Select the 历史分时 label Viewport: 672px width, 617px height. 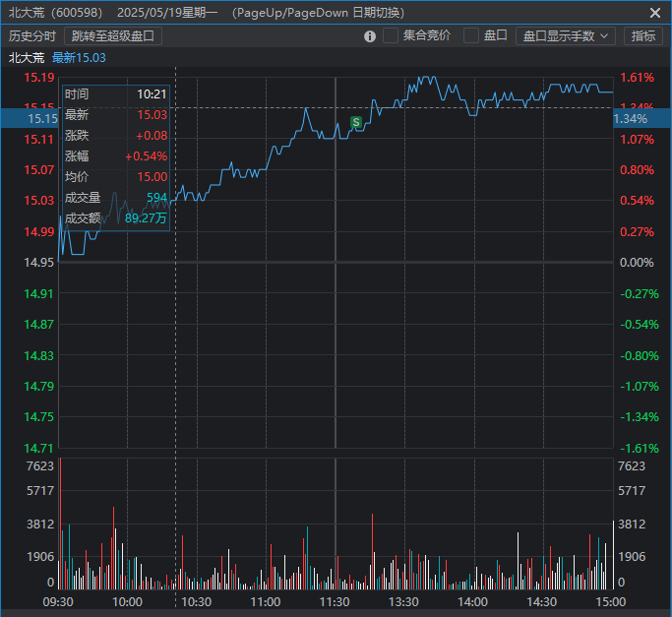point(32,36)
